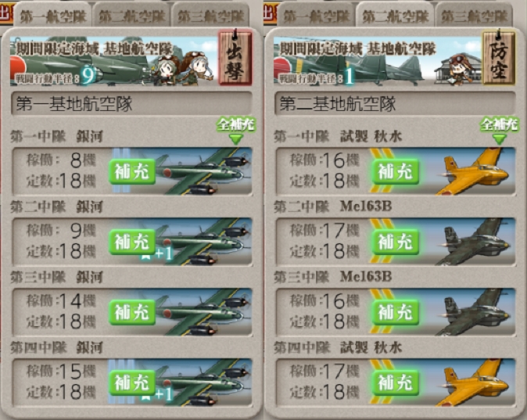Open the 第三航空隊 tab in left panel
This screenshot has width=527, height=420.
(x=210, y=16)
